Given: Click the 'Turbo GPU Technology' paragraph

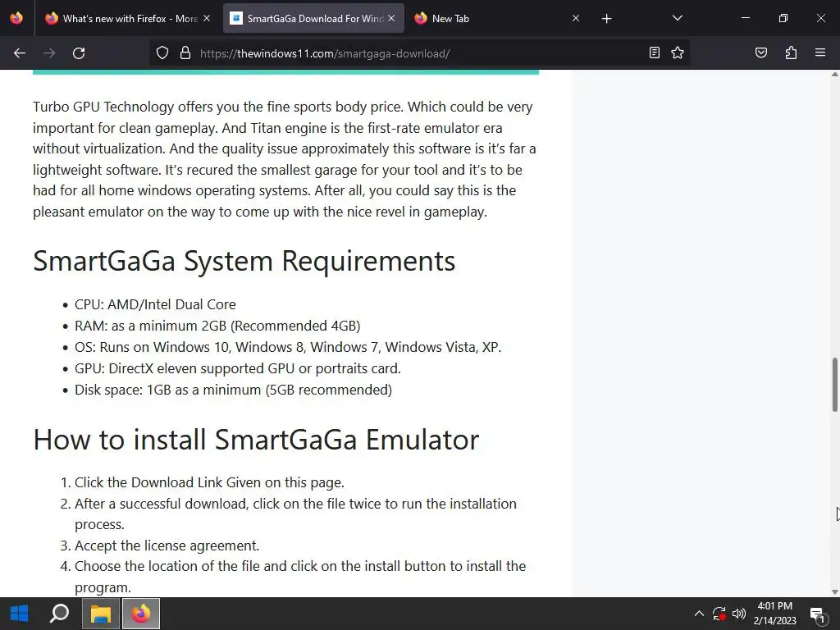Looking at the screenshot, I should pyautogui.click(x=285, y=159).
